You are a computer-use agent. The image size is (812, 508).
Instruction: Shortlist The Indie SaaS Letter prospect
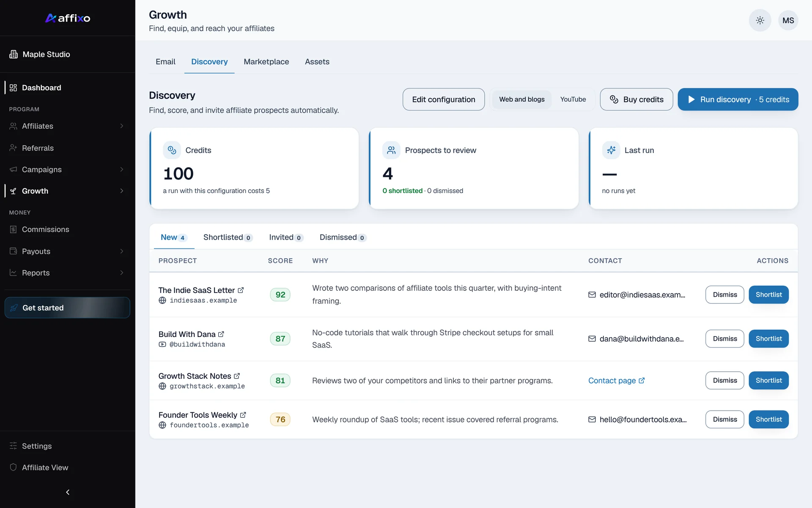pos(768,295)
